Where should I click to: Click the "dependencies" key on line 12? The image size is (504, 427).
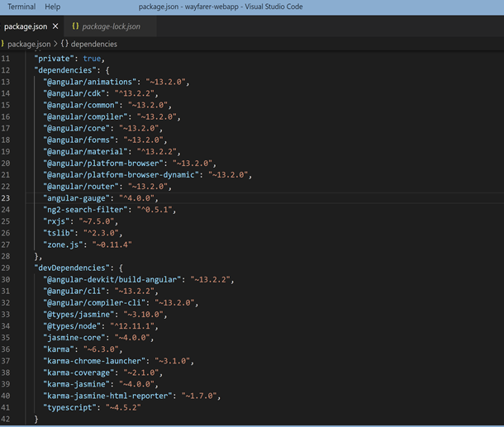65,70
